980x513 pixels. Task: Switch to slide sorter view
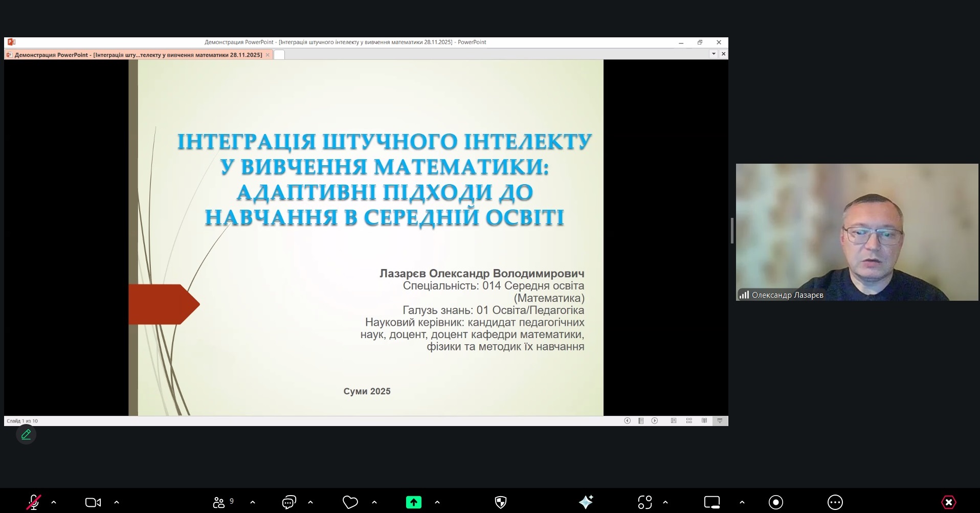[x=689, y=421]
